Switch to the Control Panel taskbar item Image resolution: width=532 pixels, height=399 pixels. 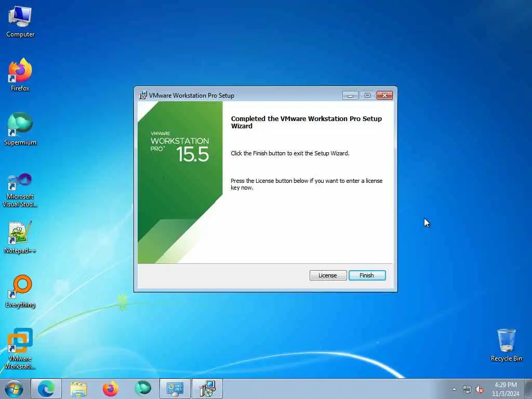pyautogui.click(x=175, y=389)
